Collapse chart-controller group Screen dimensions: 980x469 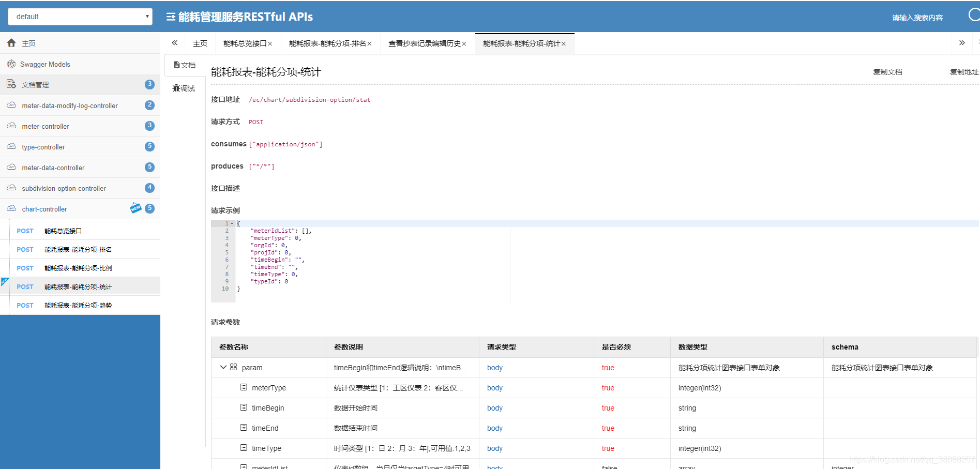coord(80,209)
